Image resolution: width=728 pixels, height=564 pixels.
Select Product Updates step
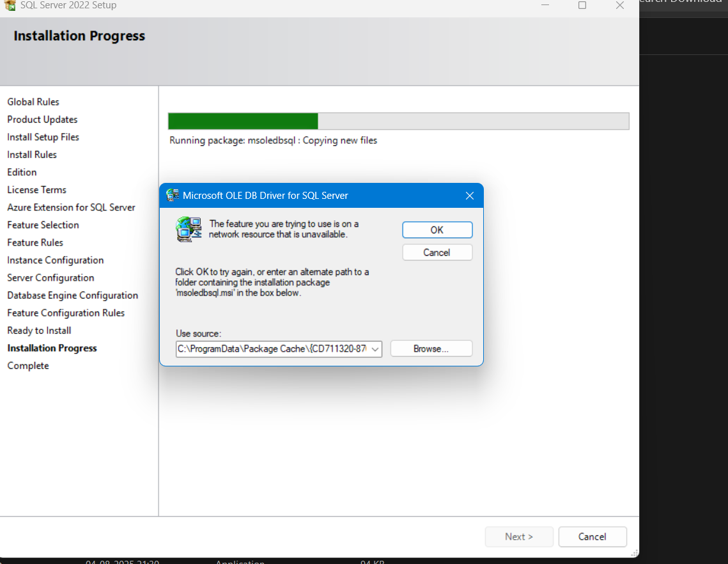pyautogui.click(x=42, y=120)
